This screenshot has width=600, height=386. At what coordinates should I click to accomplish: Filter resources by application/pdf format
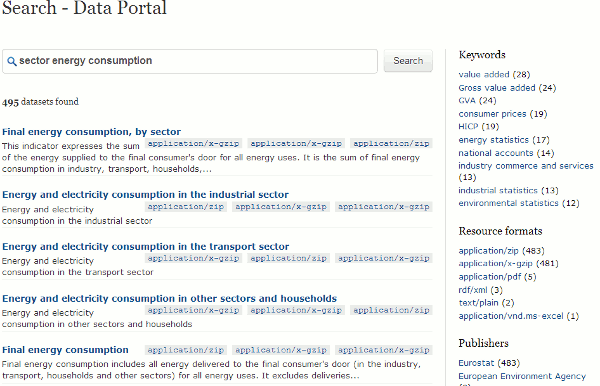click(x=489, y=277)
